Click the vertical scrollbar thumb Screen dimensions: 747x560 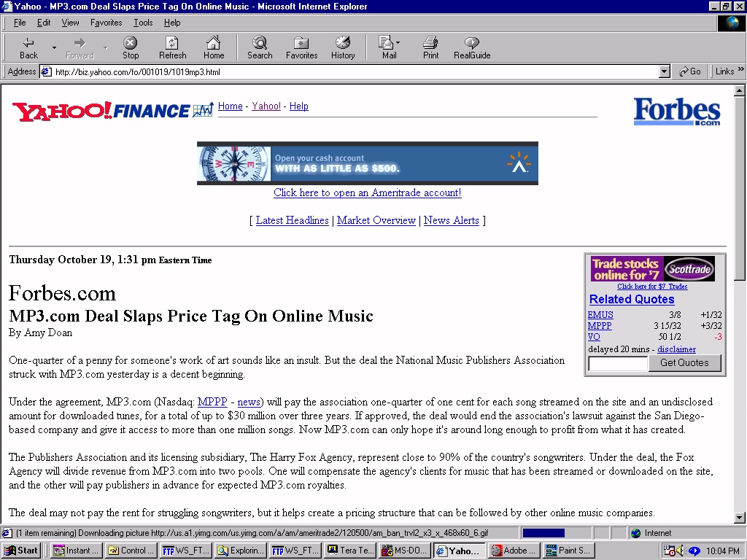tap(740, 188)
